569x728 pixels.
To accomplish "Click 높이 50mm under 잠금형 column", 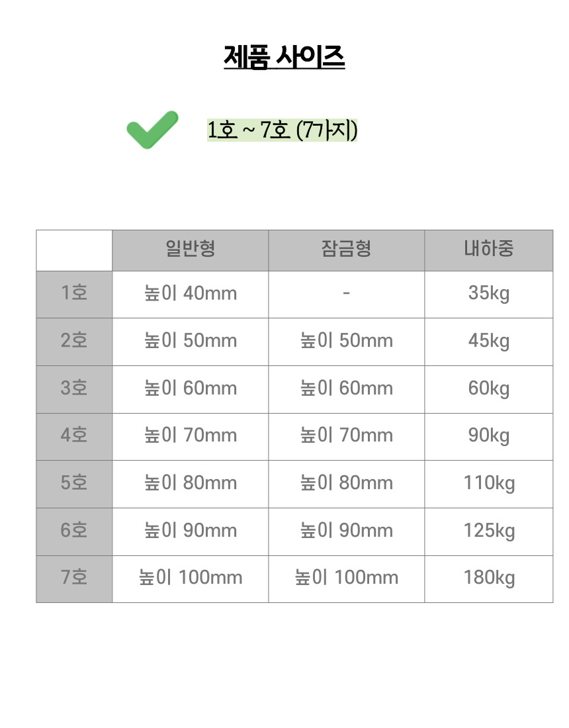I will point(346,340).
